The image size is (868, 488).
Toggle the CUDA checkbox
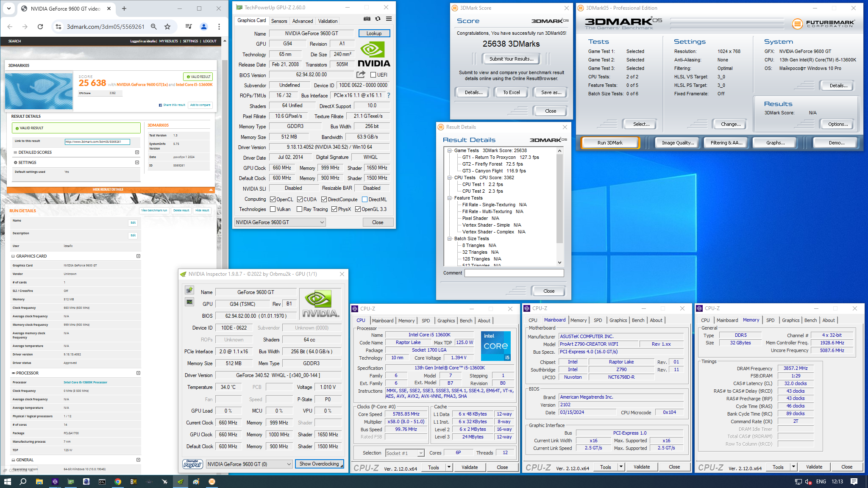tap(300, 199)
